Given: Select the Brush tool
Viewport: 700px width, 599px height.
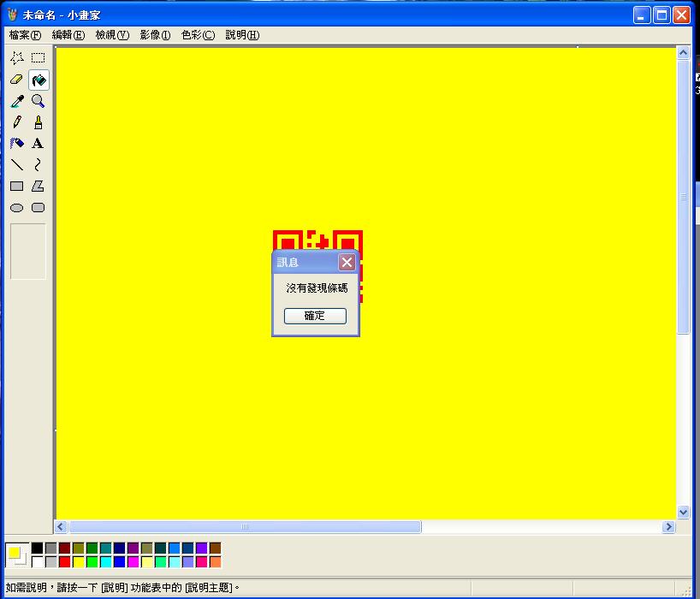Looking at the screenshot, I should pos(39,122).
